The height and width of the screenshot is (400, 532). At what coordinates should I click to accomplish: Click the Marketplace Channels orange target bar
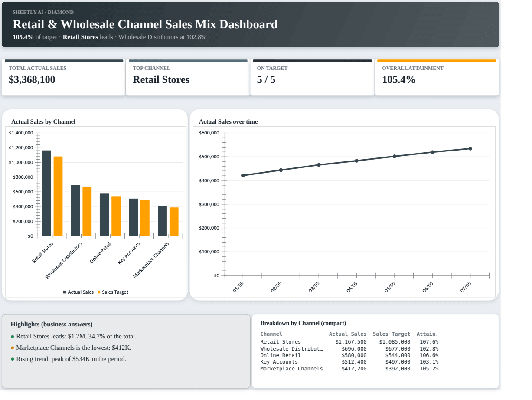tap(174, 222)
